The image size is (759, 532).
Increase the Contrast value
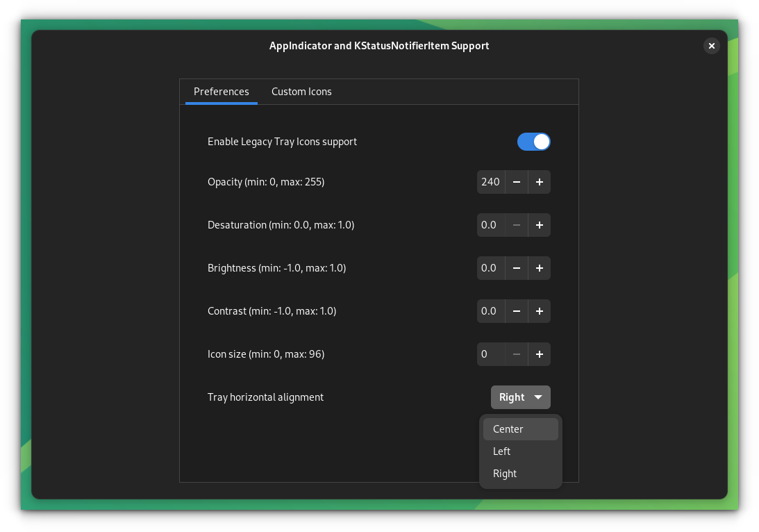[540, 311]
